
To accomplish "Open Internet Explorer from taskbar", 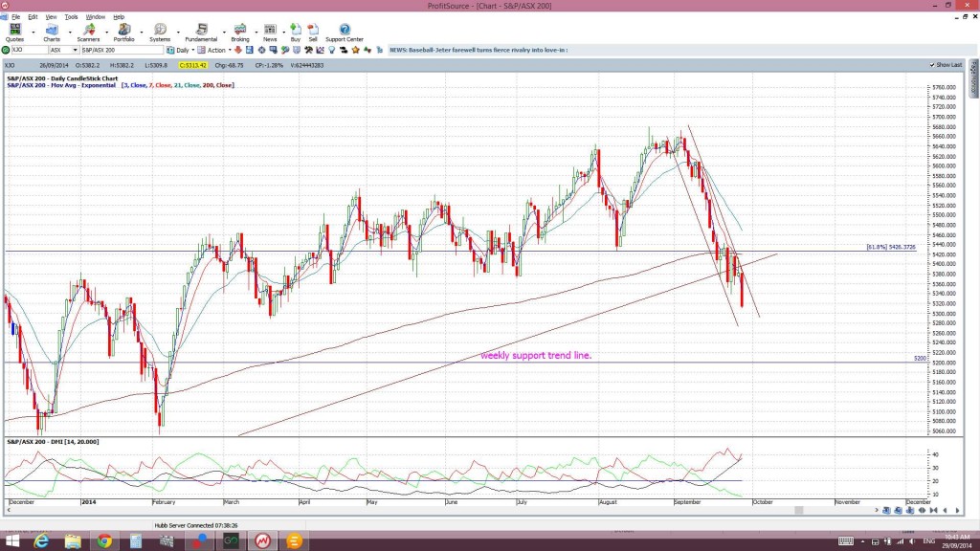I will 41,541.
